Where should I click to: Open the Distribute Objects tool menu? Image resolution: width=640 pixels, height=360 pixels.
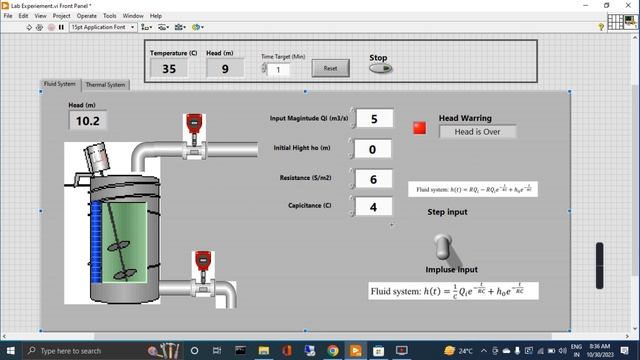[x=163, y=27]
